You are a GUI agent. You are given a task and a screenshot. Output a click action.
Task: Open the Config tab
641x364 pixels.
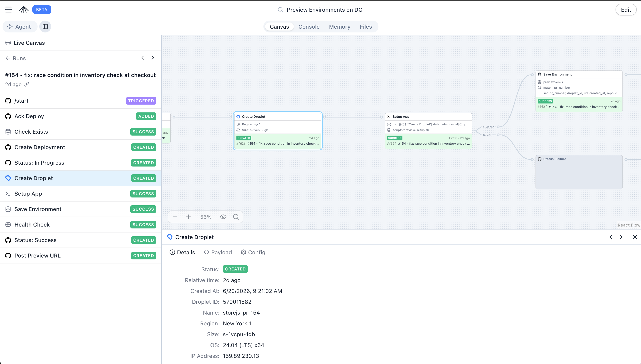click(x=253, y=252)
